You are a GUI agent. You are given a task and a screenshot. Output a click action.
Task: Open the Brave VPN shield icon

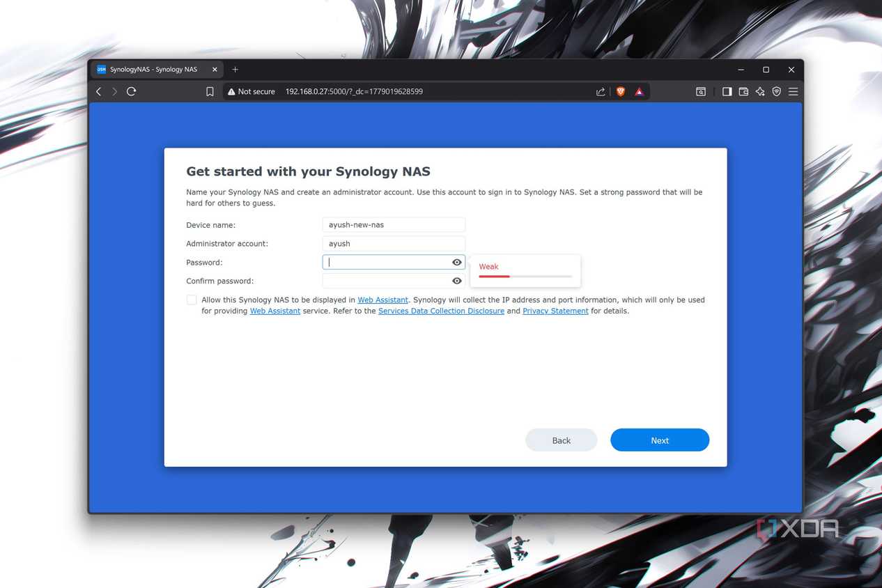coord(776,91)
